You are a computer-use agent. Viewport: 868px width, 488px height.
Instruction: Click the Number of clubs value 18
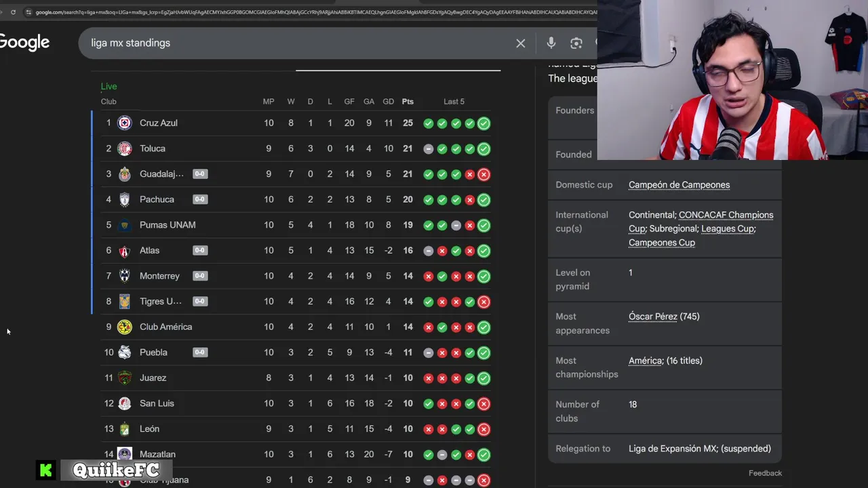tap(633, 405)
